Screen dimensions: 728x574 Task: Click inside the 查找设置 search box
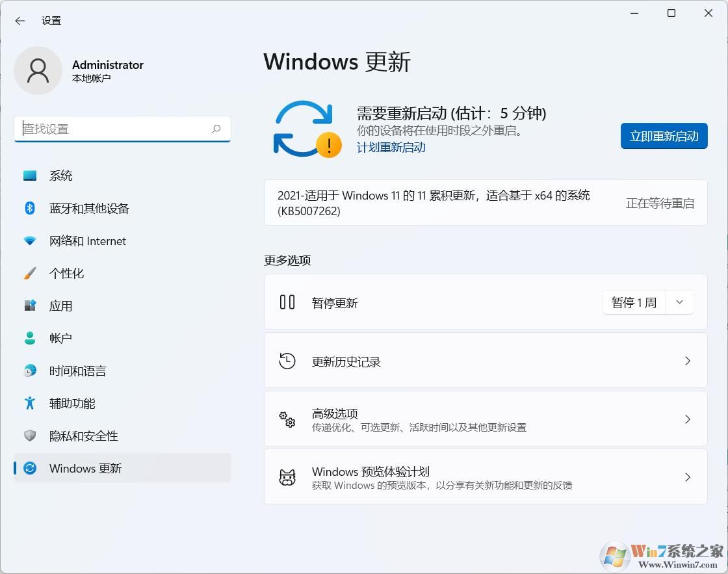pyautogui.click(x=122, y=129)
